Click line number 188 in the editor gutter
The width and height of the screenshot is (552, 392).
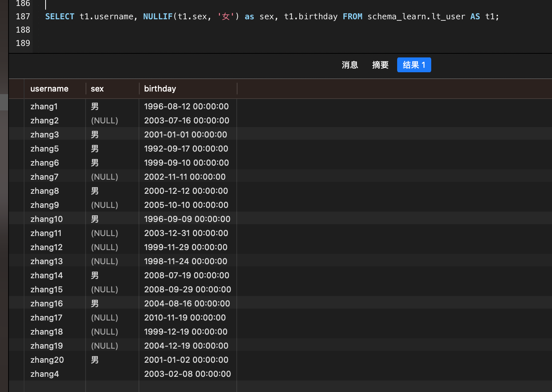tap(23, 30)
